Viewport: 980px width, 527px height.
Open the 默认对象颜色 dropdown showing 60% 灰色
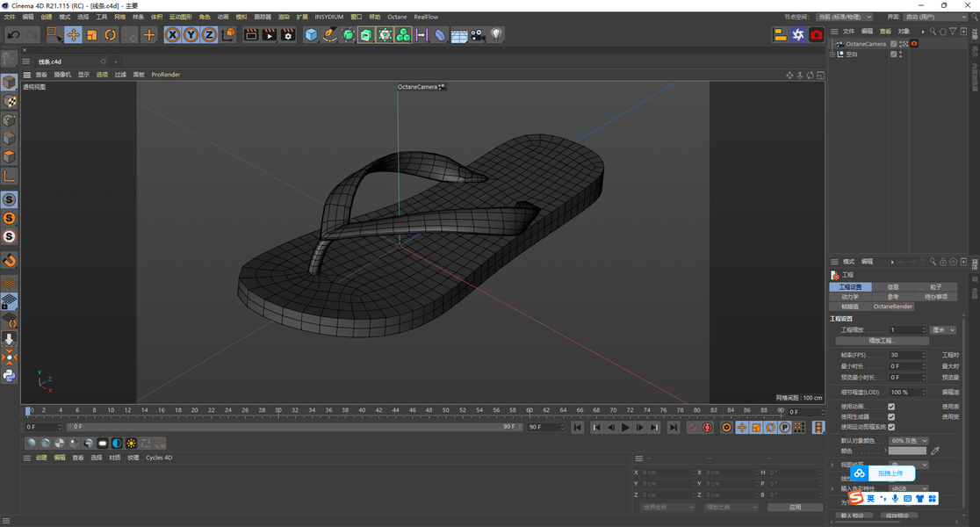(x=908, y=441)
